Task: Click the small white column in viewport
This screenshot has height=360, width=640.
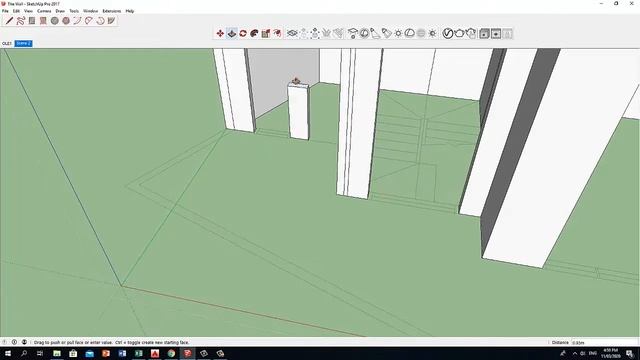Action: pyautogui.click(x=298, y=110)
